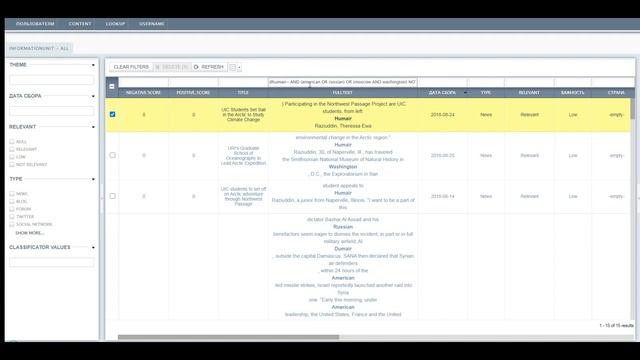The height and width of the screenshot is (360, 640).
Task: Click the refresh circular arrow icon
Action: coord(196,67)
